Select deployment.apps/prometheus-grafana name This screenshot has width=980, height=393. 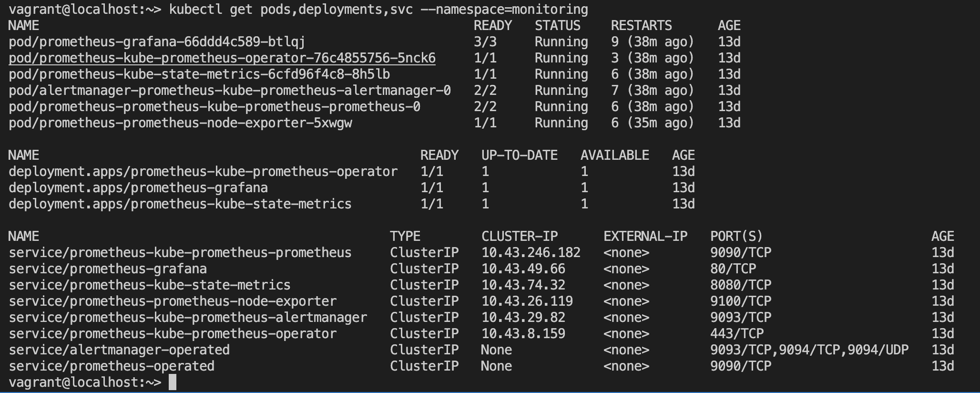coord(138,188)
